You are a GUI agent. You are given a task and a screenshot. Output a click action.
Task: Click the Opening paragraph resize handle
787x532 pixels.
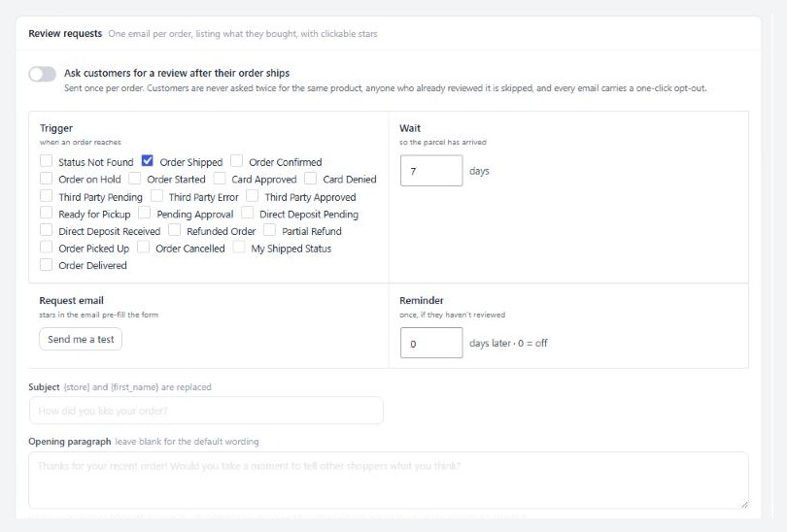pos(744,505)
